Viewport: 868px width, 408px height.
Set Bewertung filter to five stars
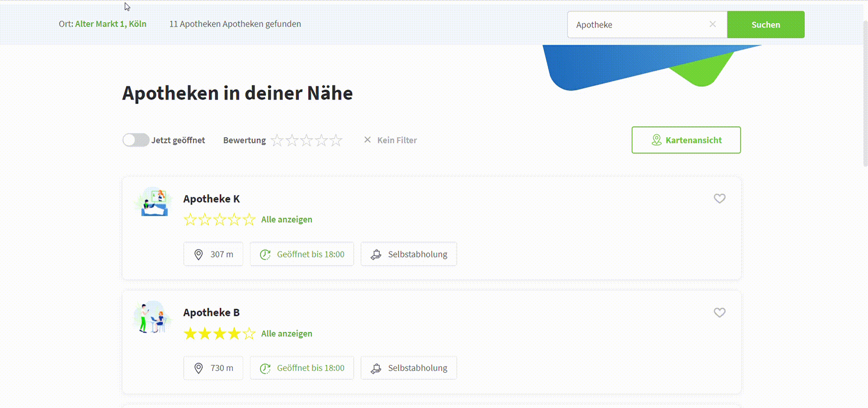[x=335, y=140]
